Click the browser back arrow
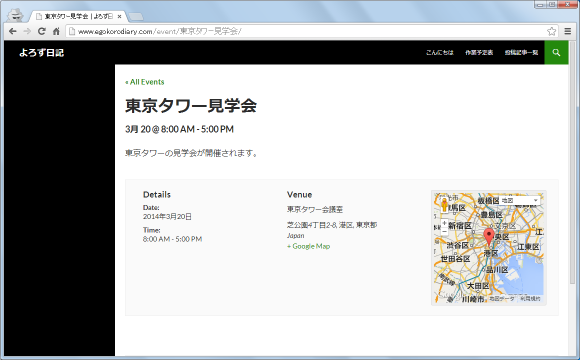Viewport: 580px width, 360px height. (13, 31)
